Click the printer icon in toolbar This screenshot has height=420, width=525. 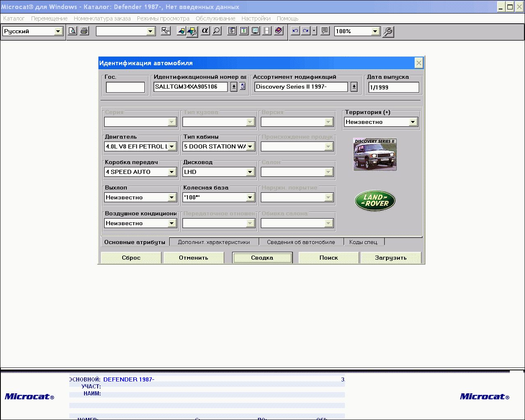click(x=84, y=31)
